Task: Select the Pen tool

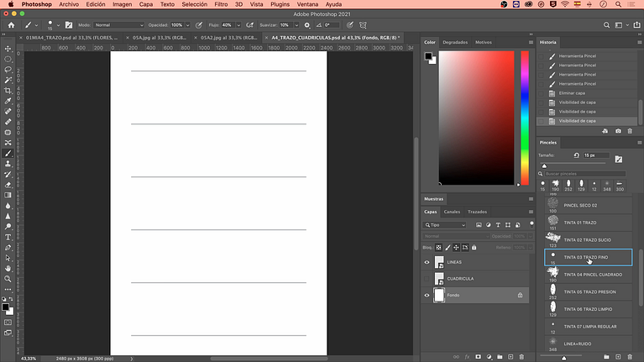Action: [8, 248]
